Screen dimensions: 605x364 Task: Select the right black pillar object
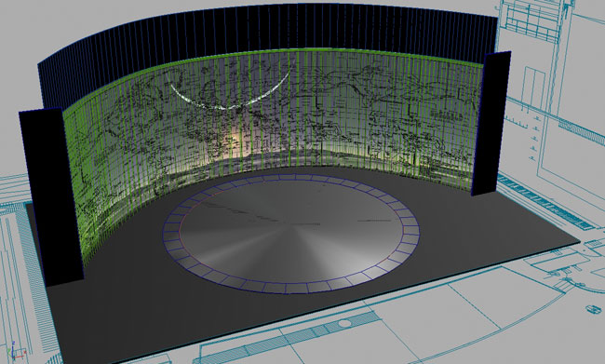[x=491, y=124]
